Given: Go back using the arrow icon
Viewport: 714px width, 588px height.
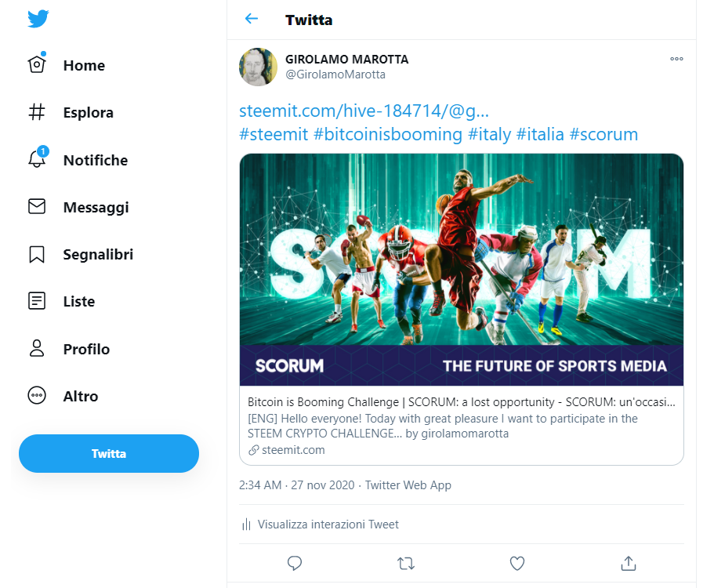Looking at the screenshot, I should (x=252, y=19).
